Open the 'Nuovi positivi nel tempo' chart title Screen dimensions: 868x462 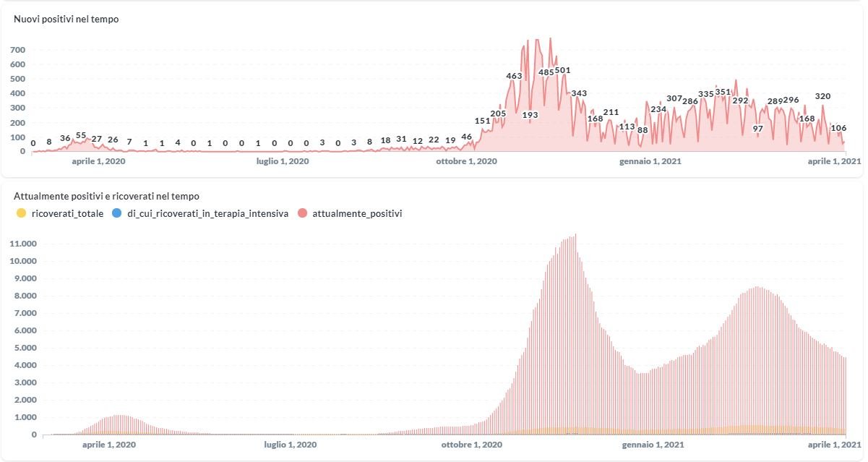66,20
